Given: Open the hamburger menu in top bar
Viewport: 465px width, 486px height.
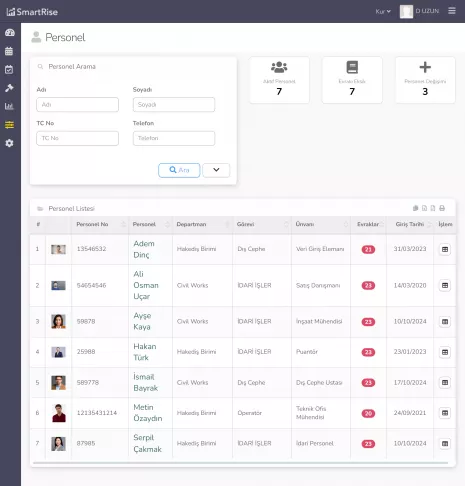Looking at the screenshot, I should (x=452, y=11).
